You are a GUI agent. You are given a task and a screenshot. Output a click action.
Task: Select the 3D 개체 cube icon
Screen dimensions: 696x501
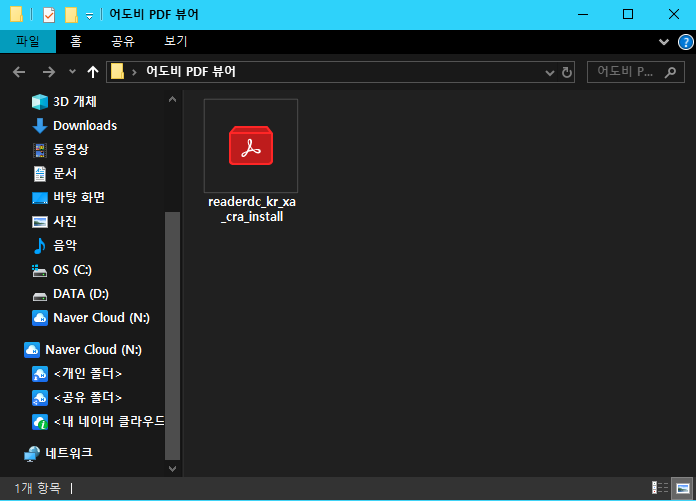click(40, 102)
